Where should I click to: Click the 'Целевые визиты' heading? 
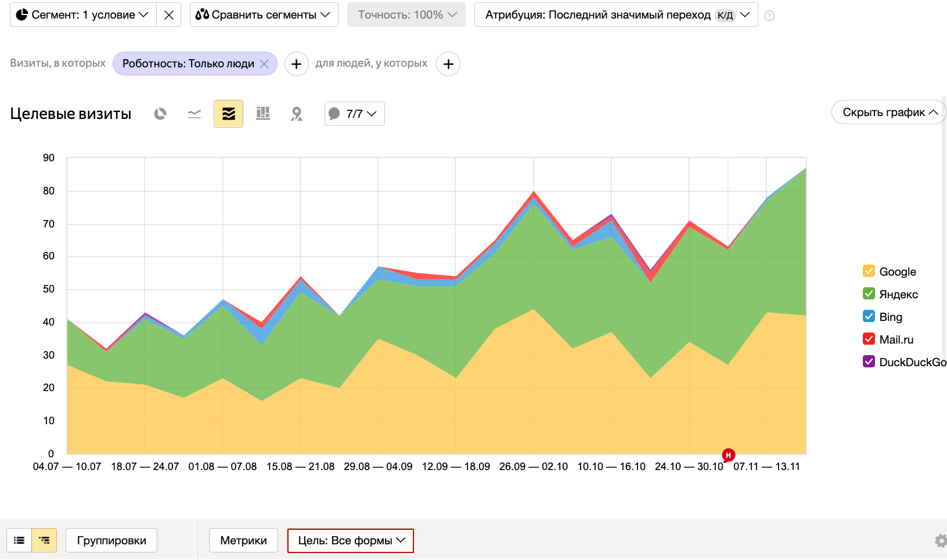click(71, 114)
